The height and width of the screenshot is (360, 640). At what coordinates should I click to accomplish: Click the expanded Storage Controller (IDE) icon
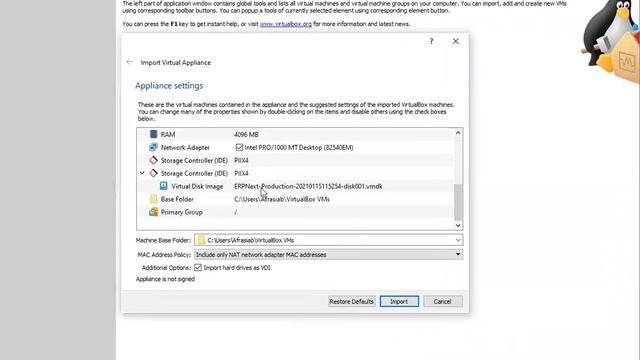coord(153,173)
